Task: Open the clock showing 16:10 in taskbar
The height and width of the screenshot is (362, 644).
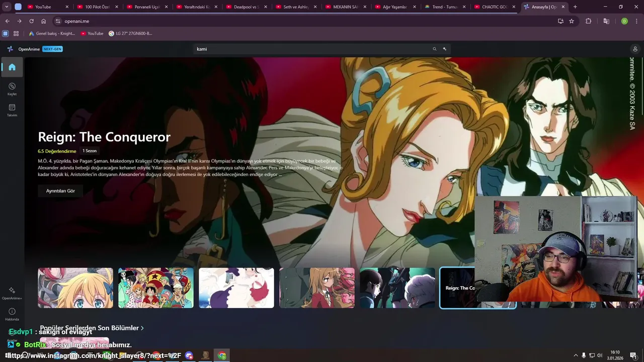Action: point(615,355)
